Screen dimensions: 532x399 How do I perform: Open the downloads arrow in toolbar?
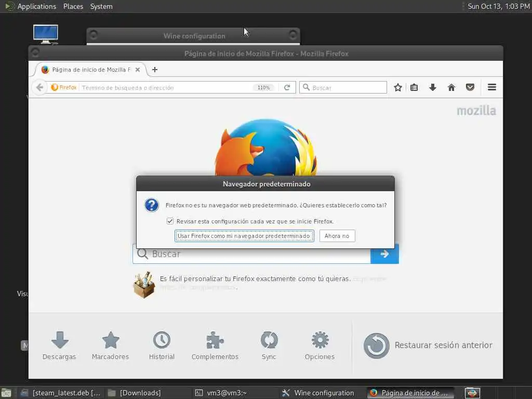tap(433, 87)
